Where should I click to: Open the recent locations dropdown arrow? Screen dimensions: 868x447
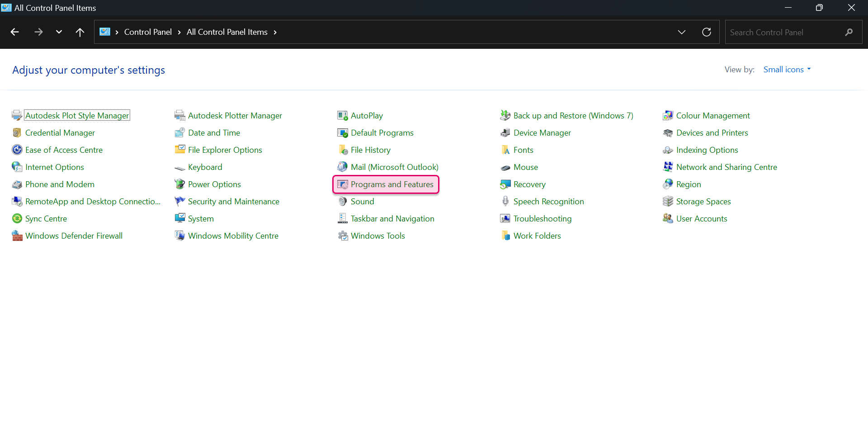click(59, 32)
